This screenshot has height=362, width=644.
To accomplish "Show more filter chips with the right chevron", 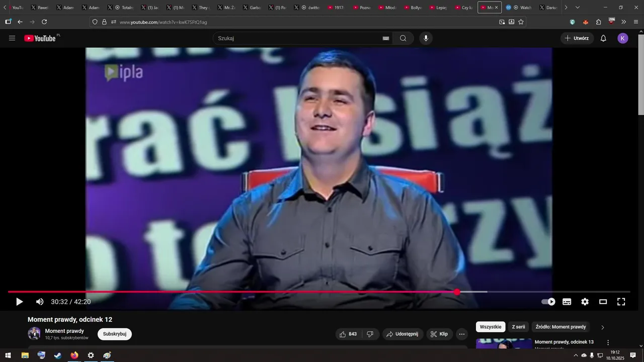I will click(x=603, y=327).
